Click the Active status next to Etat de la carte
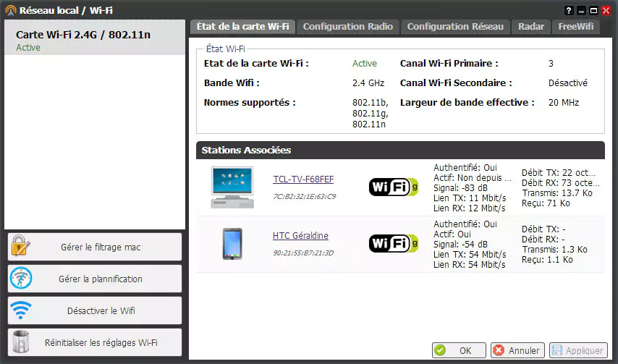618x364 pixels. click(x=365, y=64)
